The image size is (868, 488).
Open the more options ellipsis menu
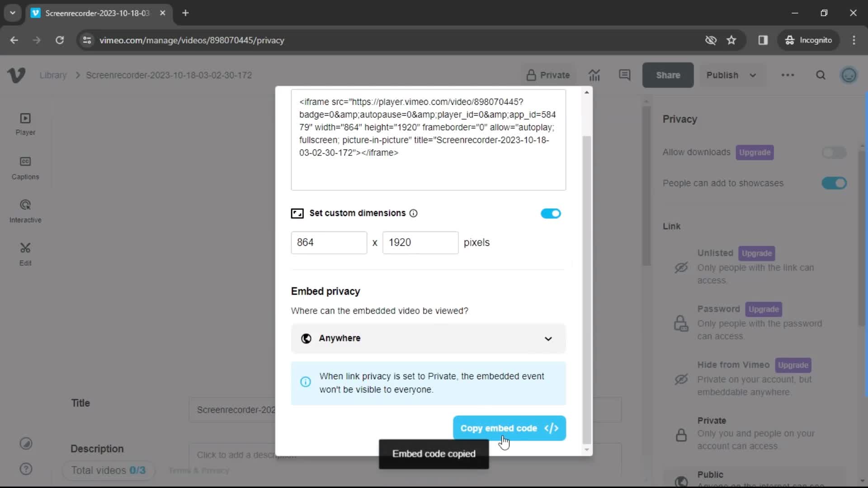(788, 75)
